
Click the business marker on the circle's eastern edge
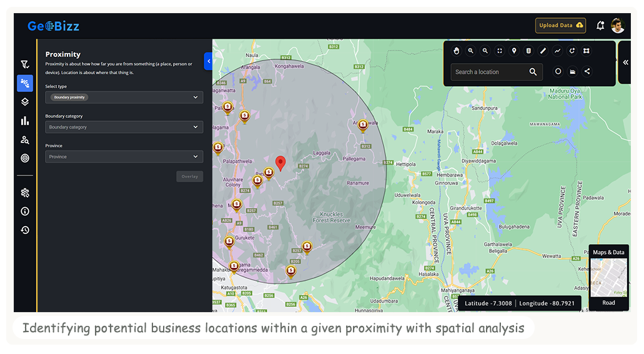click(x=363, y=125)
